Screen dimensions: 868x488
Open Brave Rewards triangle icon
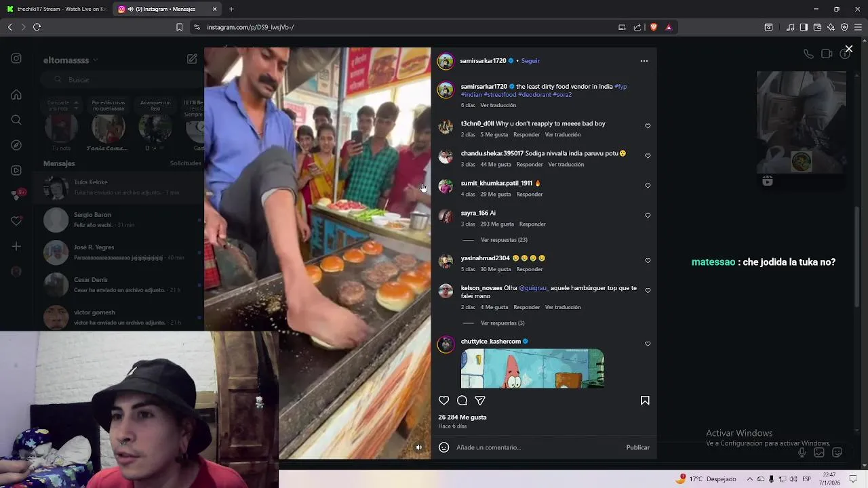pyautogui.click(x=669, y=27)
